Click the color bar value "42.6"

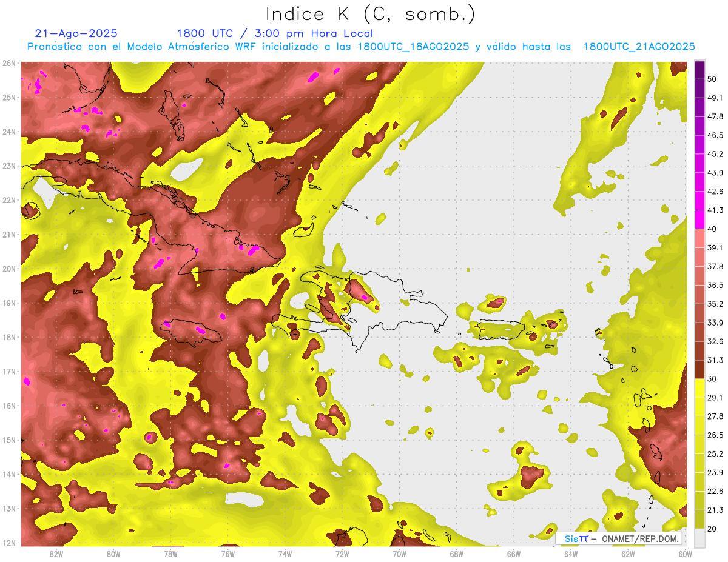pos(716,192)
